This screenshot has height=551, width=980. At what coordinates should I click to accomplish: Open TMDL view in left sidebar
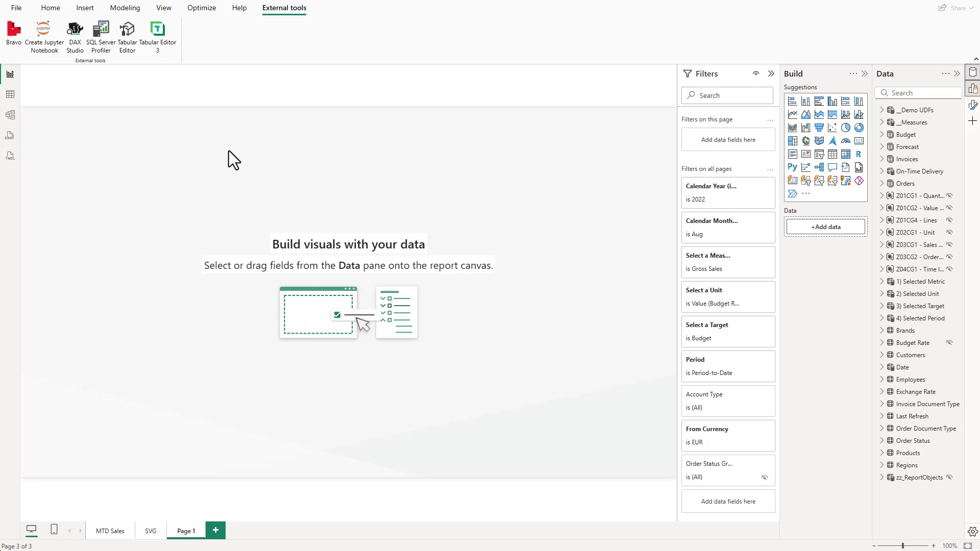(x=10, y=156)
